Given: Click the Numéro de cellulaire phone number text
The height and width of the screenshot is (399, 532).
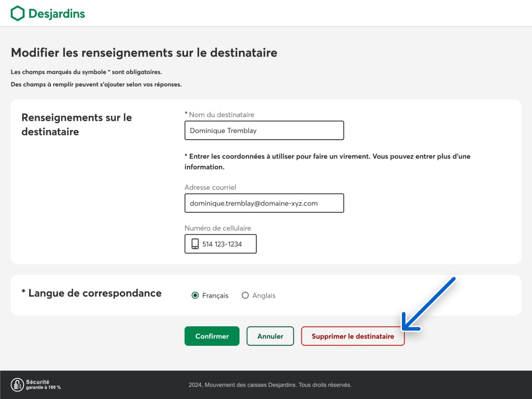Looking at the screenshot, I should 222,244.
